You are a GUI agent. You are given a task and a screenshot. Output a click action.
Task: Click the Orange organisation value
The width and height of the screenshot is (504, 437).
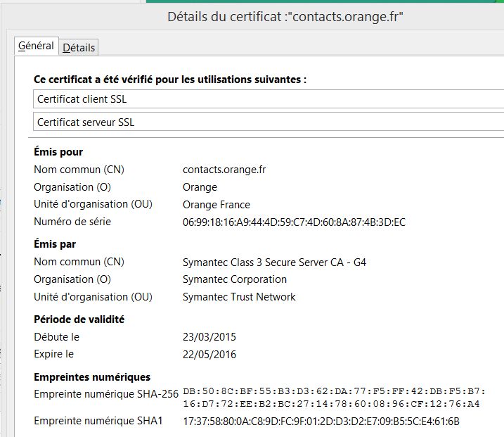click(x=200, y=187)
